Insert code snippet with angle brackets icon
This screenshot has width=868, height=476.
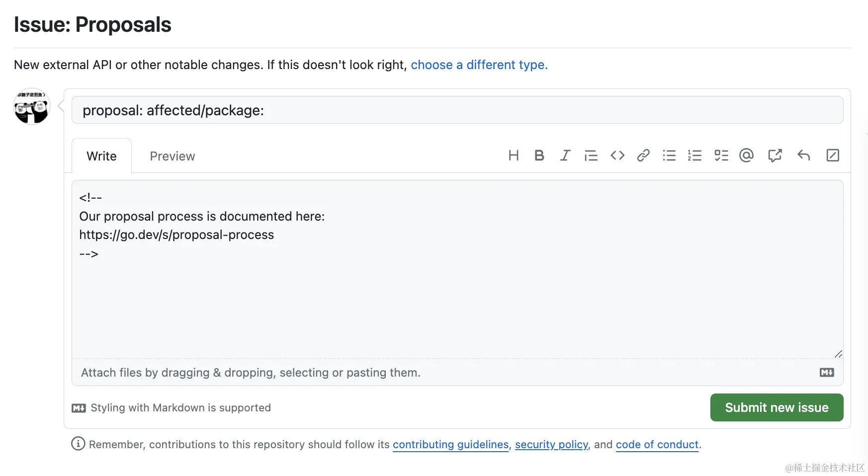pos(617,156)
